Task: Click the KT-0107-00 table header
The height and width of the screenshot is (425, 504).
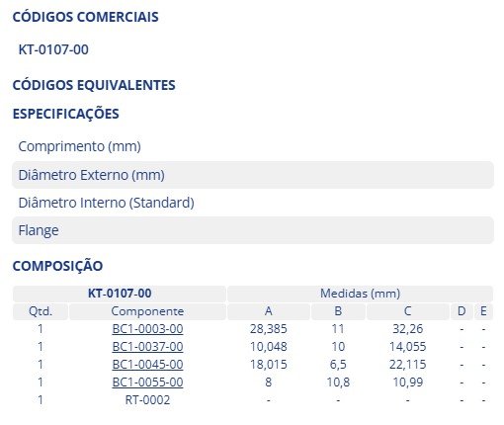Action: 120,294
